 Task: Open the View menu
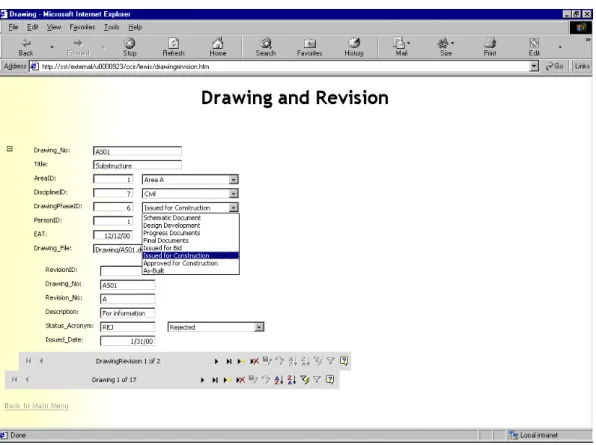[54, 27]
